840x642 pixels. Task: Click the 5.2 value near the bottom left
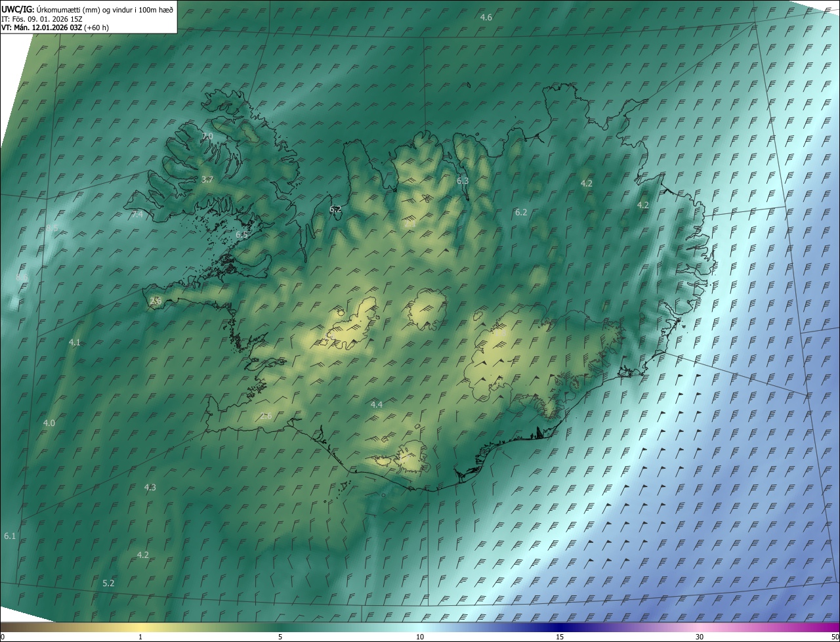pyautogui.click(x=109, y=583)
